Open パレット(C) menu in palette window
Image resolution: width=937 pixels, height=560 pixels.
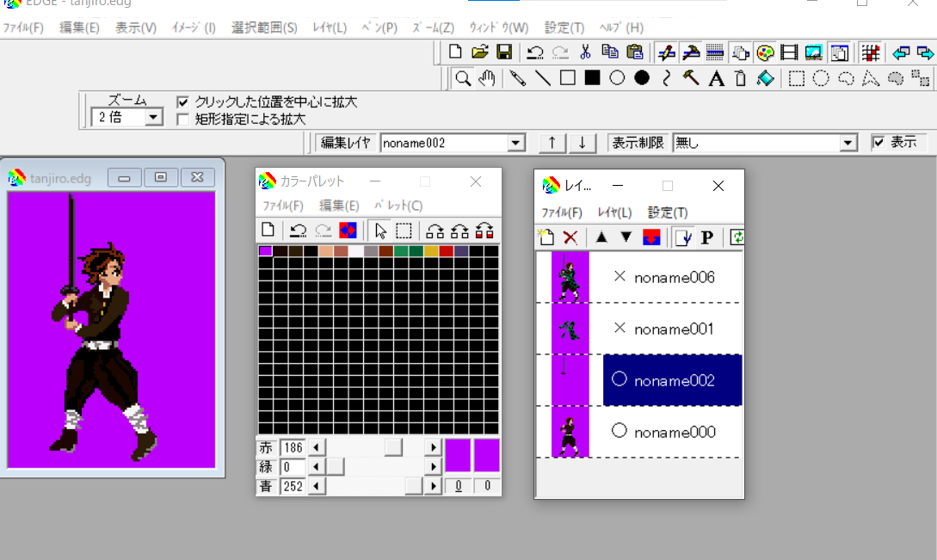pos(398,206)
